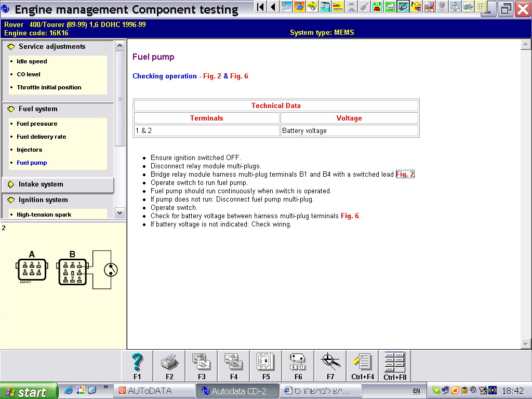Screen dimensions: 532x399
Task: Collapse the Ignition system section
Action: click(x=11, y=200)
